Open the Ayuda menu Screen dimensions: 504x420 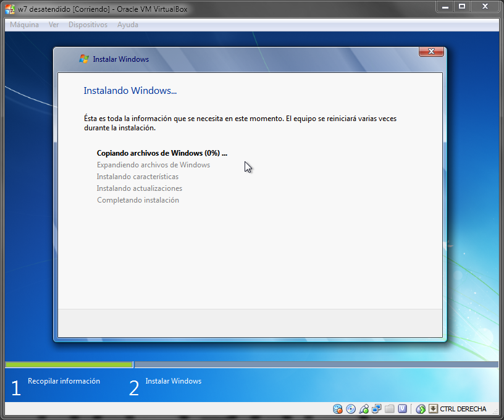point(128,25)
